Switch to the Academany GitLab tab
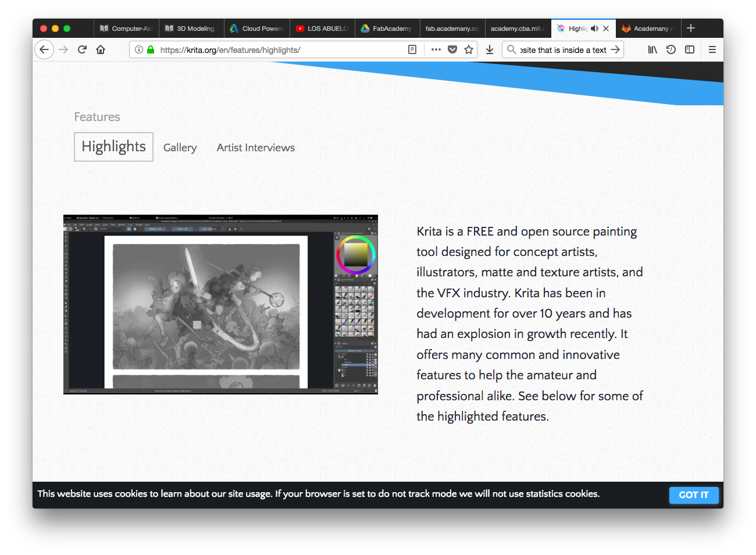This screenshot has height=555, width=756. [x=648, y=29]
